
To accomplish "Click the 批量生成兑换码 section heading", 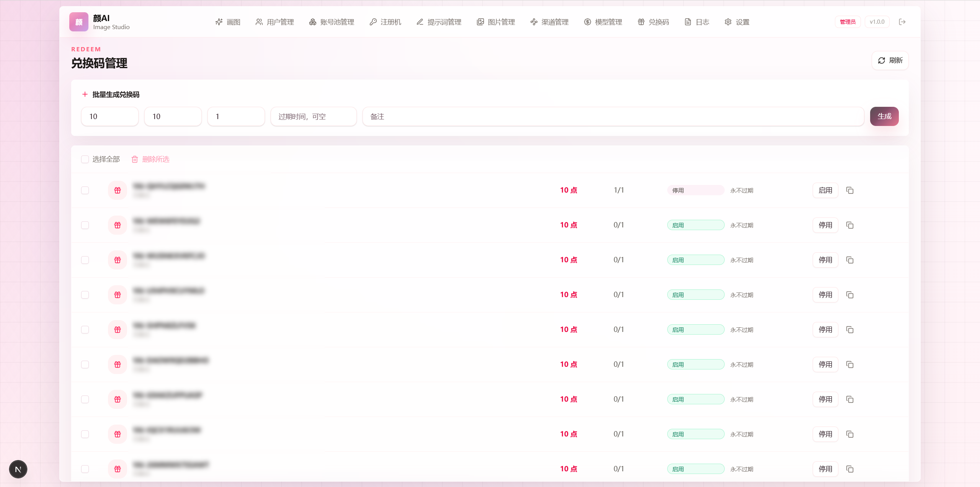I will point(116,95).
